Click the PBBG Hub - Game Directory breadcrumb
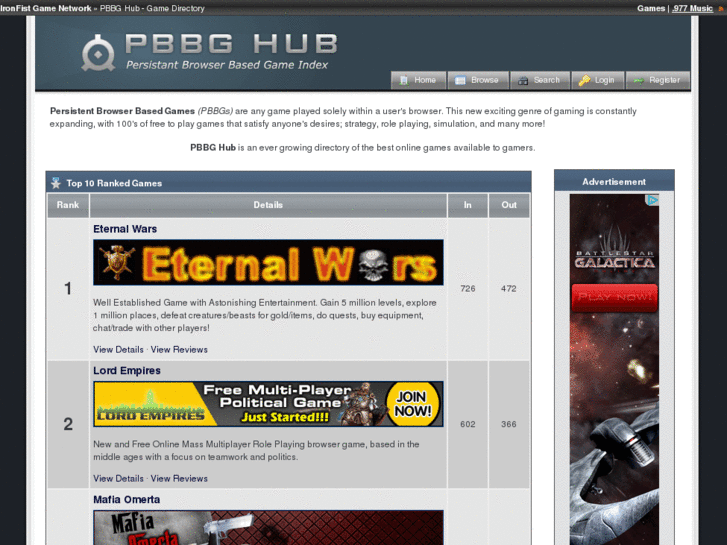 [x=152, y=8]
